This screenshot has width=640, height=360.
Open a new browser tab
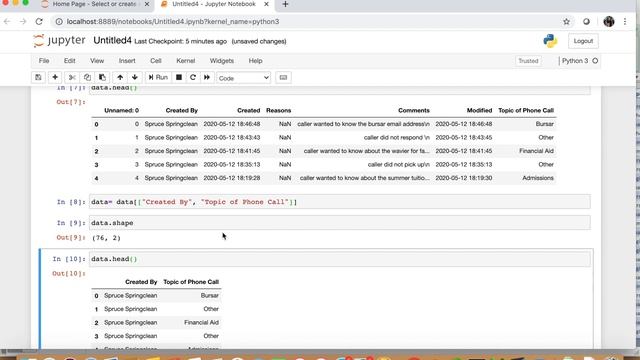285,4
